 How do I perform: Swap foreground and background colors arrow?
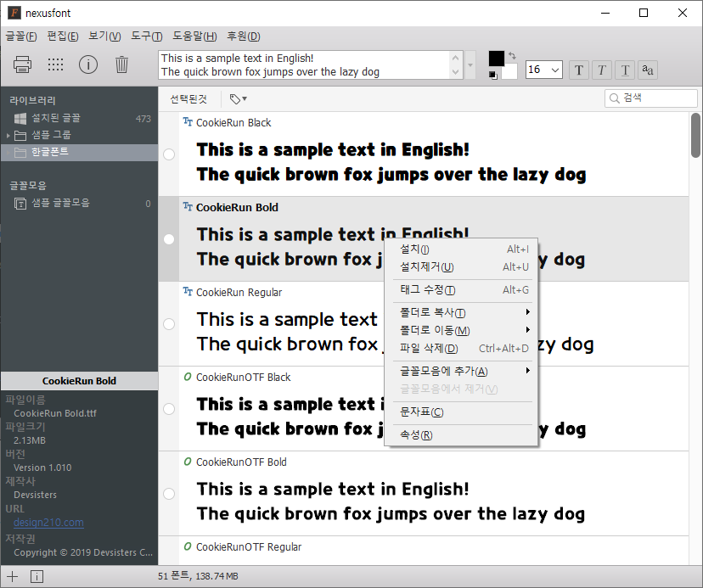[512, 56]
